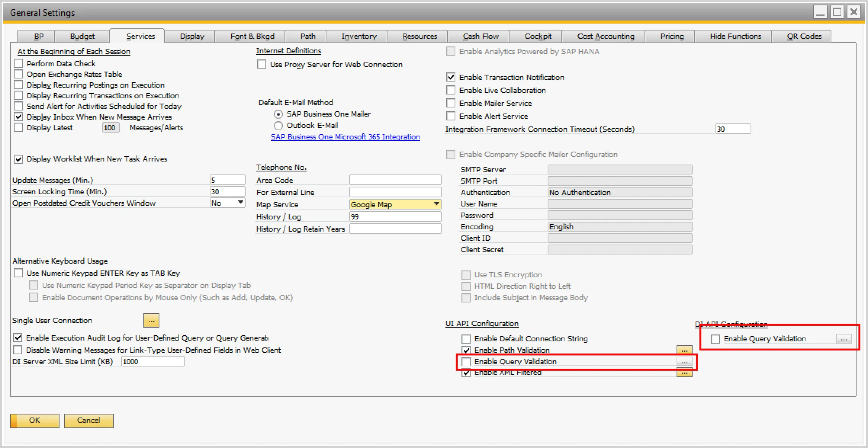The image size is (868, 448).
Task: Maximize the General Settings window
Action: tap(837, 12)
